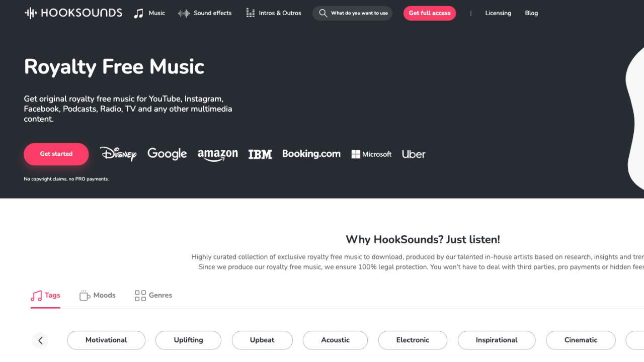Select the Electronic tag
The width and height of the screenshot is (644, 362).
coord(413,340)
